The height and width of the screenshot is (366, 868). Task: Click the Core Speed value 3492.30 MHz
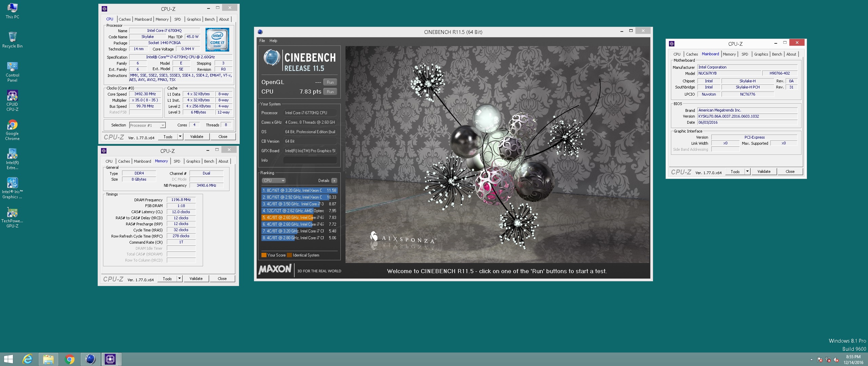(x=145, y=94)
